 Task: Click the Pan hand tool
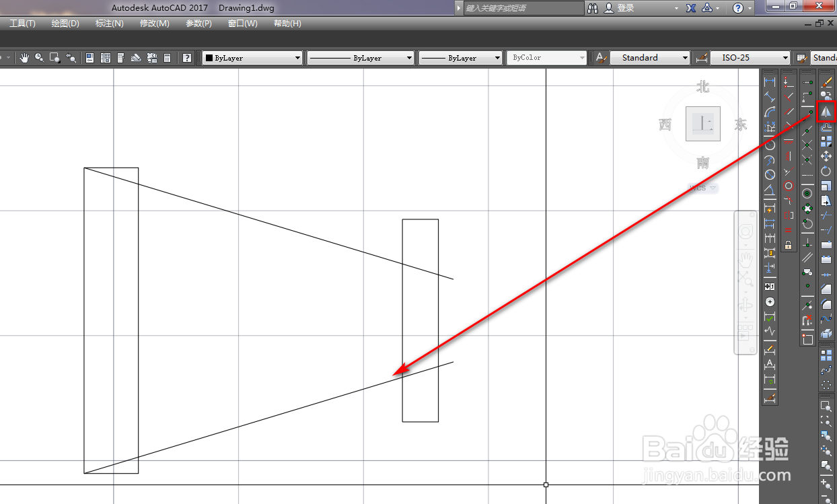click(x=25, y=58)
